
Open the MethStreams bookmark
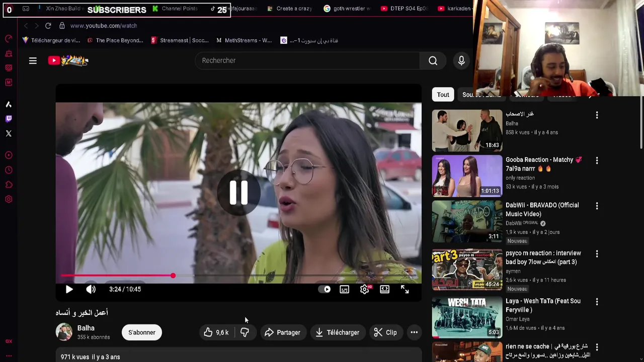click(x=244, y=40)
